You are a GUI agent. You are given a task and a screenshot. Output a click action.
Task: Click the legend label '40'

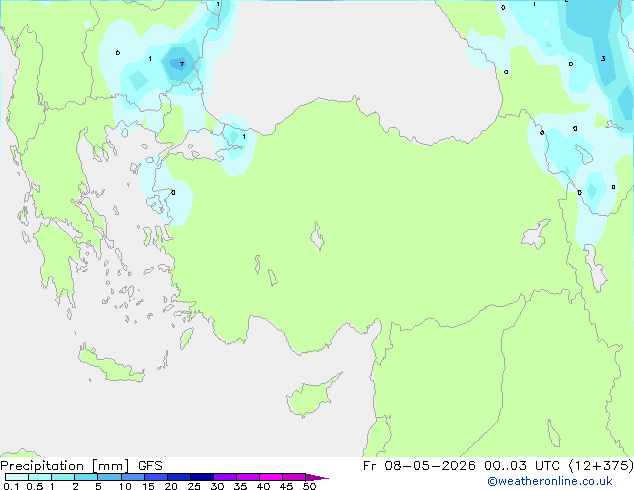[263, 486]
